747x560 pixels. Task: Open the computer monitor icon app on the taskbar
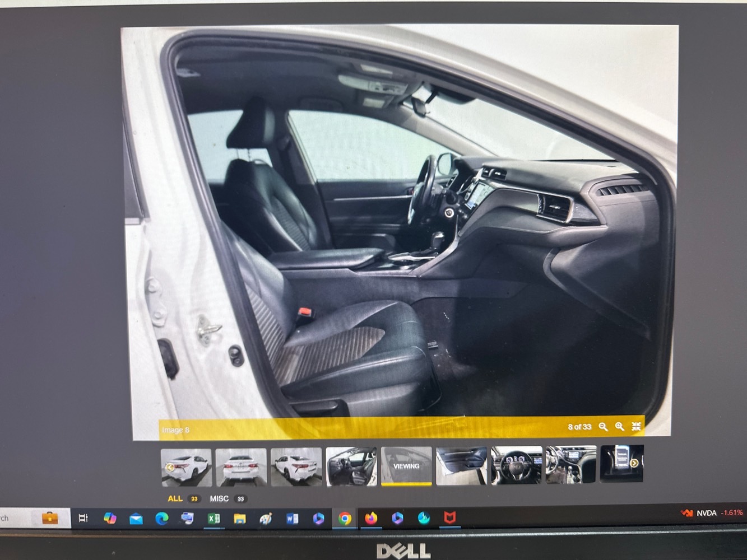(x=187, y=519)
